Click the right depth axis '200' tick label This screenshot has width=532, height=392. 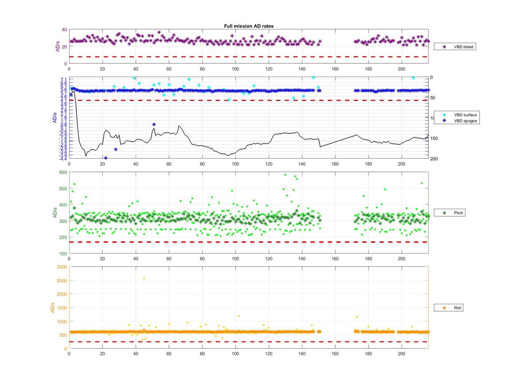point(434,159)
